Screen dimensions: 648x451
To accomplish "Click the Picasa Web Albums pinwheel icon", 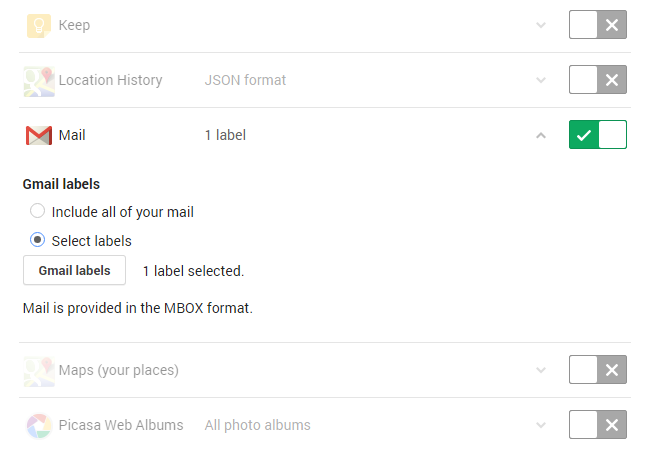I will (x=39, y=426).
